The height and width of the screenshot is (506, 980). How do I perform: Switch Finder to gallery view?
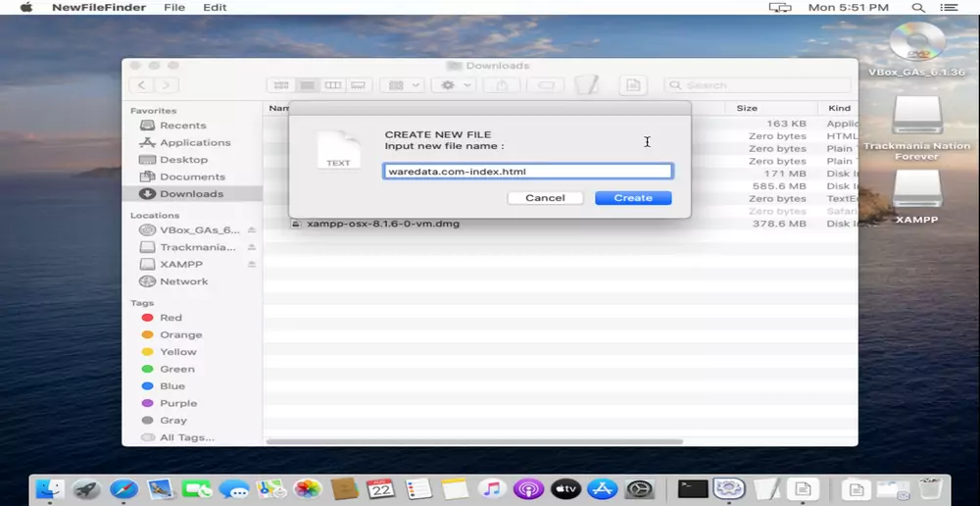tap(358, 85)
